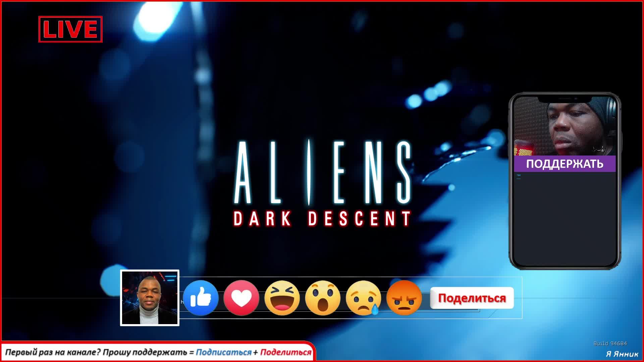Click the webcam feed in phone frame

point(565,127)
